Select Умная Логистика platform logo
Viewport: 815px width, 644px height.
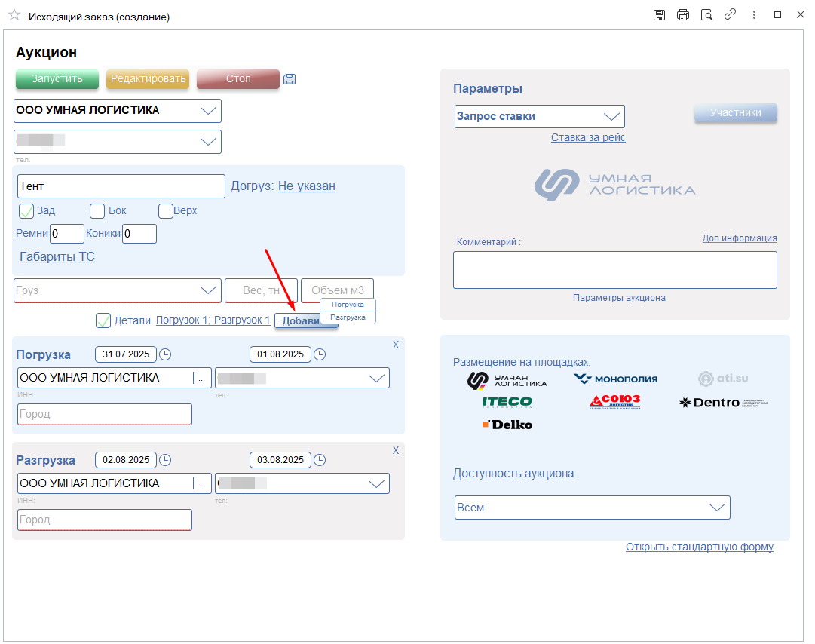(x=507, y=381)
